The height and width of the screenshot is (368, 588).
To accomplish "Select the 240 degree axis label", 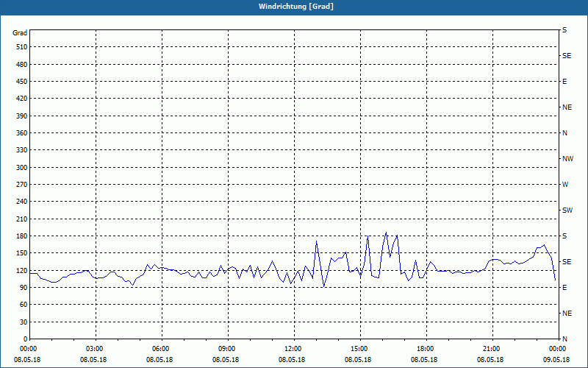I will click(21, 202).
